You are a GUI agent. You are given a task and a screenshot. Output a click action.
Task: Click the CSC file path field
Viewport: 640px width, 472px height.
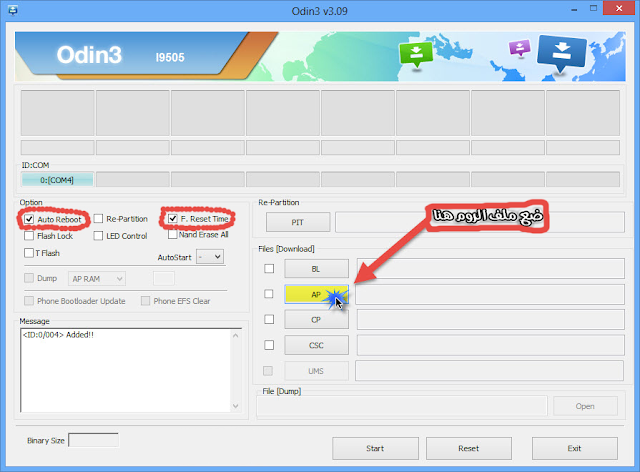491,345
